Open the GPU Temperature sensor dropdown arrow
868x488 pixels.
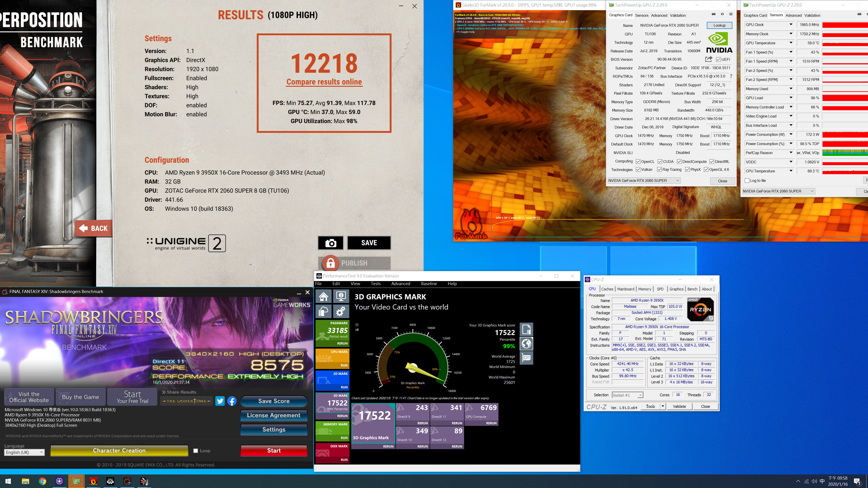[791, 43]
